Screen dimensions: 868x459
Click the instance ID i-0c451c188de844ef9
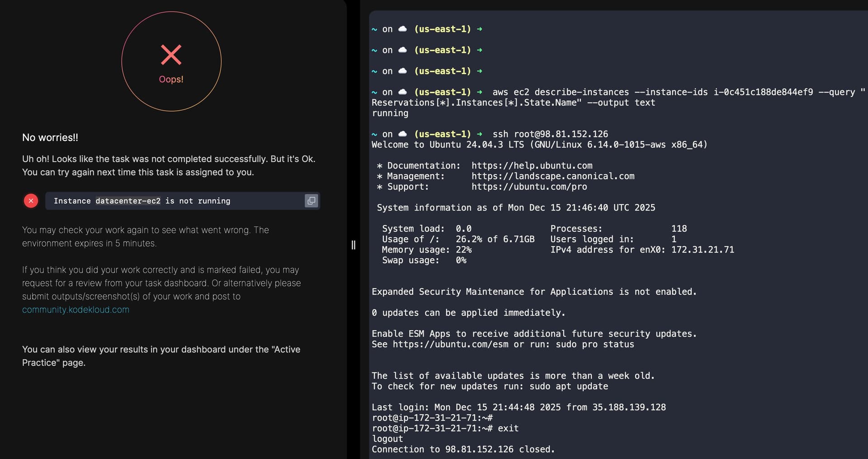click(x=763, y=92)
